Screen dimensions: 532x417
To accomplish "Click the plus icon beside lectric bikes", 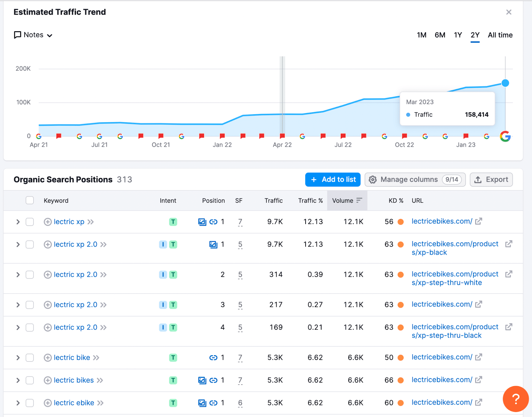I will [48, 380].
